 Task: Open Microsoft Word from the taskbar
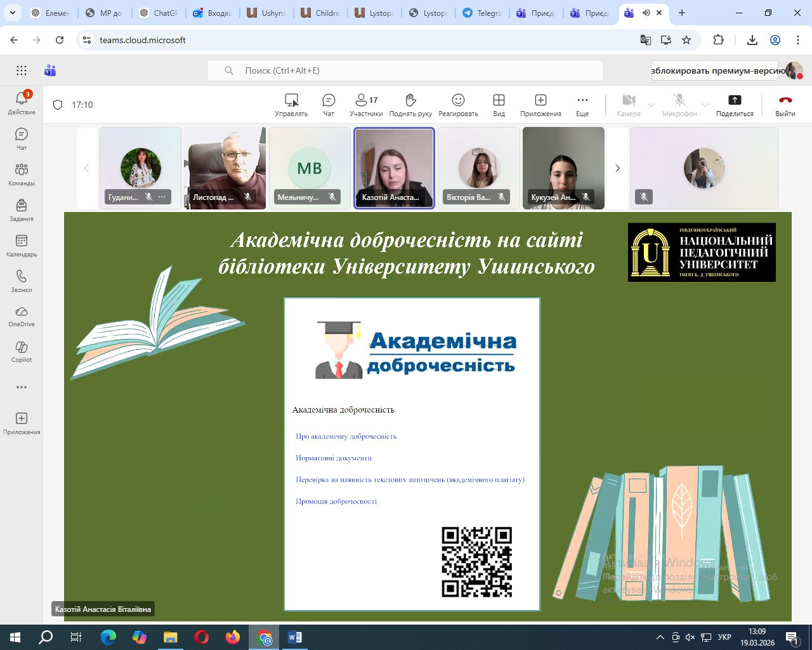tap(295, 637)
